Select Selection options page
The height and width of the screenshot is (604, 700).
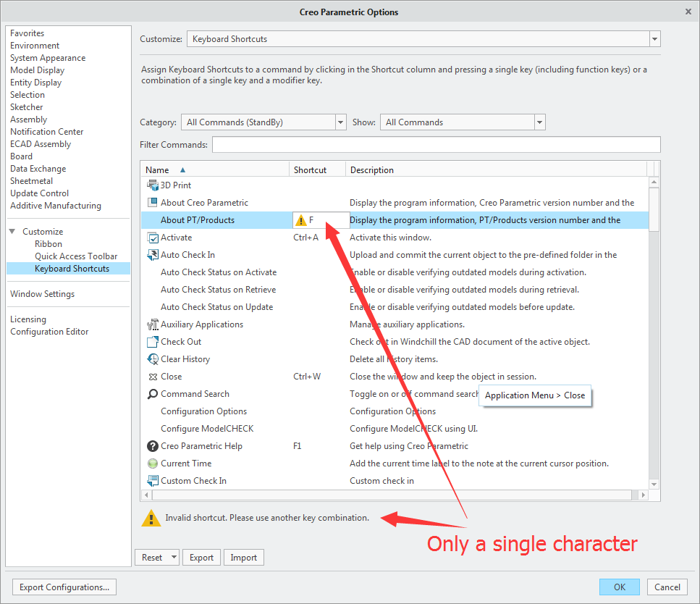28,95
